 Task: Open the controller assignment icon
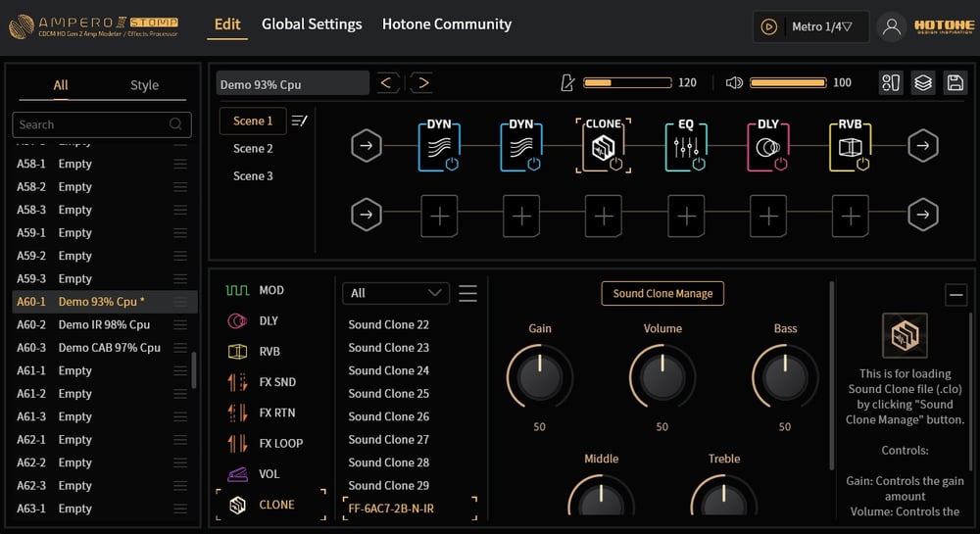pos(891,82)
